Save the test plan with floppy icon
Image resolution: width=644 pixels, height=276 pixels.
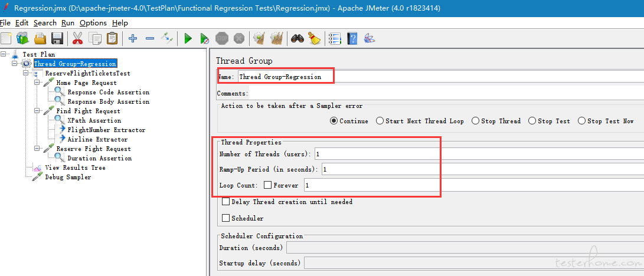click(57, 38)
